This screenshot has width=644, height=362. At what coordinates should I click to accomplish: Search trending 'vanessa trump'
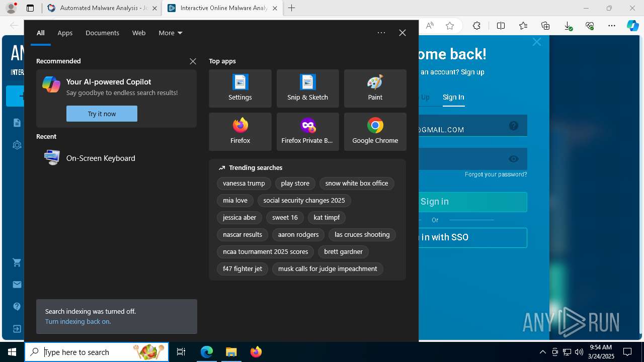tap(244, 184)
